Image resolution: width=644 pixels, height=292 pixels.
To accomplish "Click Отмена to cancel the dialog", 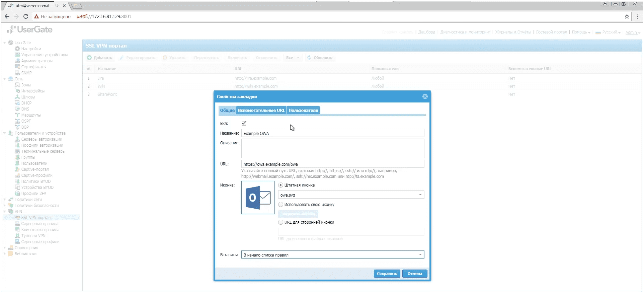I will (415, 274).
